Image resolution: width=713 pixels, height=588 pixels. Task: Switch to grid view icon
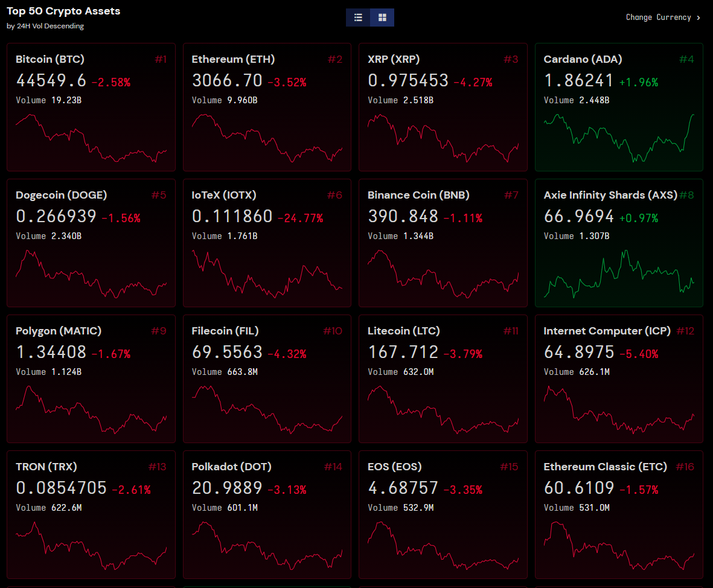[x=382, y=18]
